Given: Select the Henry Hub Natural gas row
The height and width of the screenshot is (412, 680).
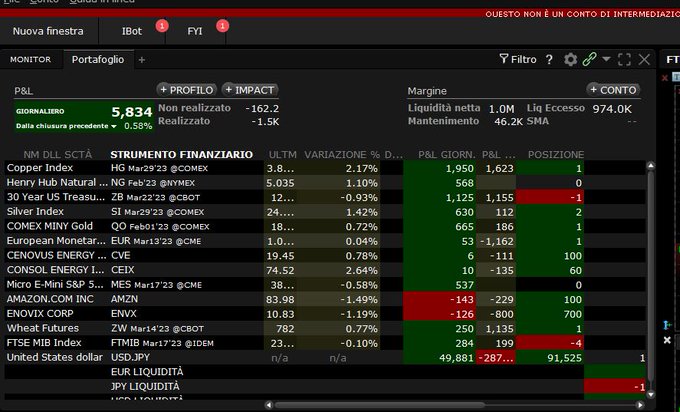Looking at the screenshot, I should click(x=325, y=183).
